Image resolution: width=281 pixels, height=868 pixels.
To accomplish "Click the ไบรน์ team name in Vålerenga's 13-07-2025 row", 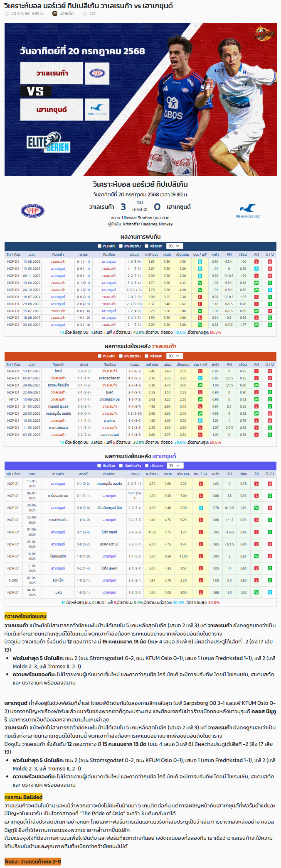I will [x=58, y=371].
